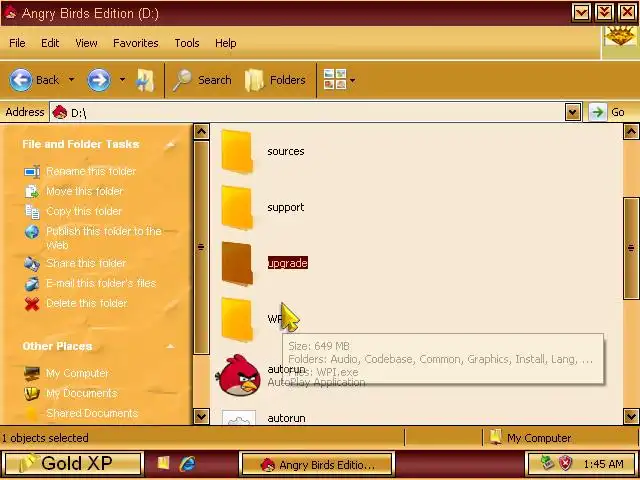The image size is (640, 480).
Task: Open the Back history dropdown arrow
Action: 71,79
